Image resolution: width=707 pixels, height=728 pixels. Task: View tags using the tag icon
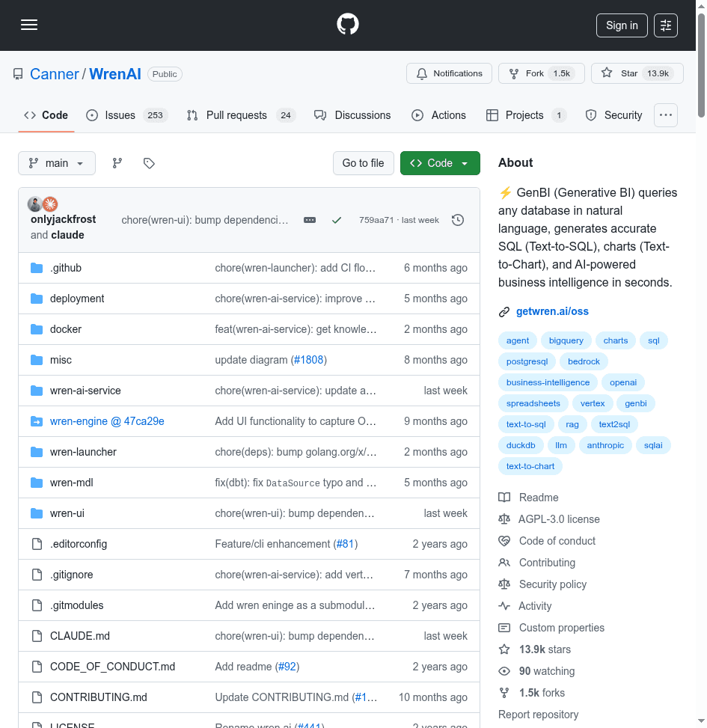[149, 163]
